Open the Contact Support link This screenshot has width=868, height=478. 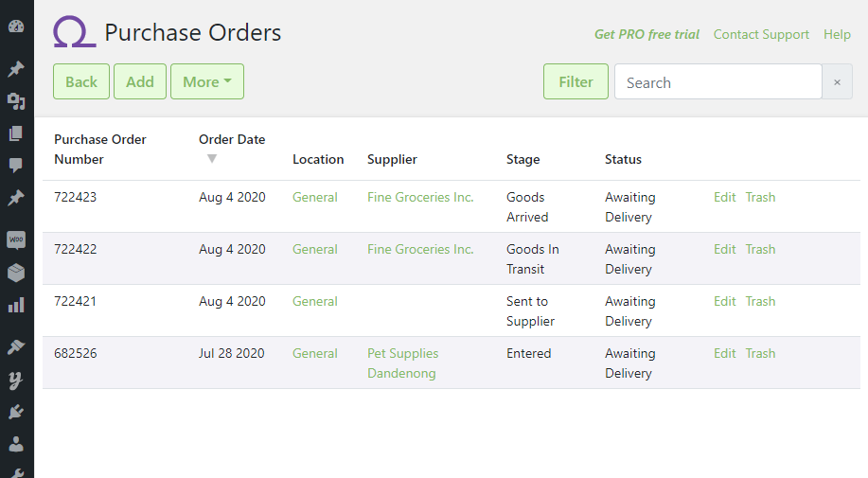pyautogui.click(x=761, y=34)
